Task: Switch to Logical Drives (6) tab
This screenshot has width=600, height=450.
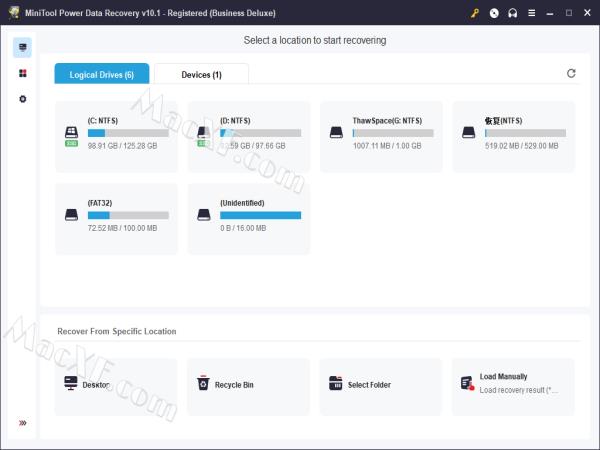Action: [102, 74]
